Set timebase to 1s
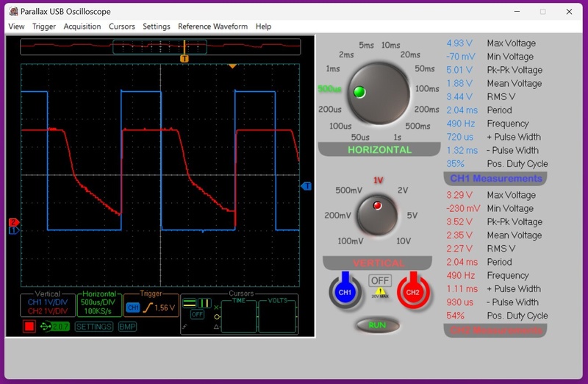Screen dimensions: 588x384 point(397,138)
